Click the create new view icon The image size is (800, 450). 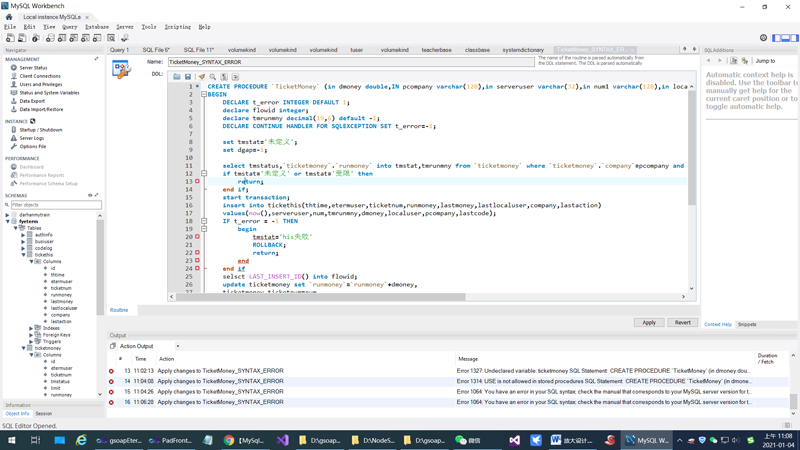73,38
